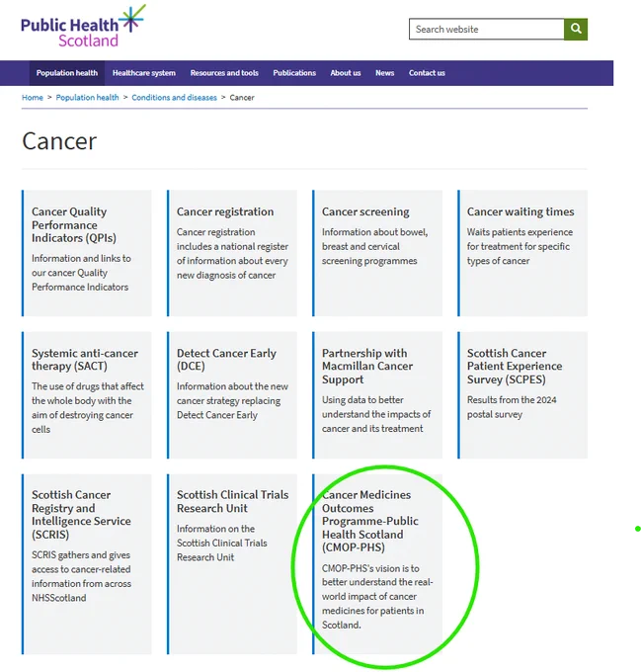Open Cancer Quality Performance Indicators (QPIs) card
This screenshot has height=672, width=641.
click(x=87, y=253)
